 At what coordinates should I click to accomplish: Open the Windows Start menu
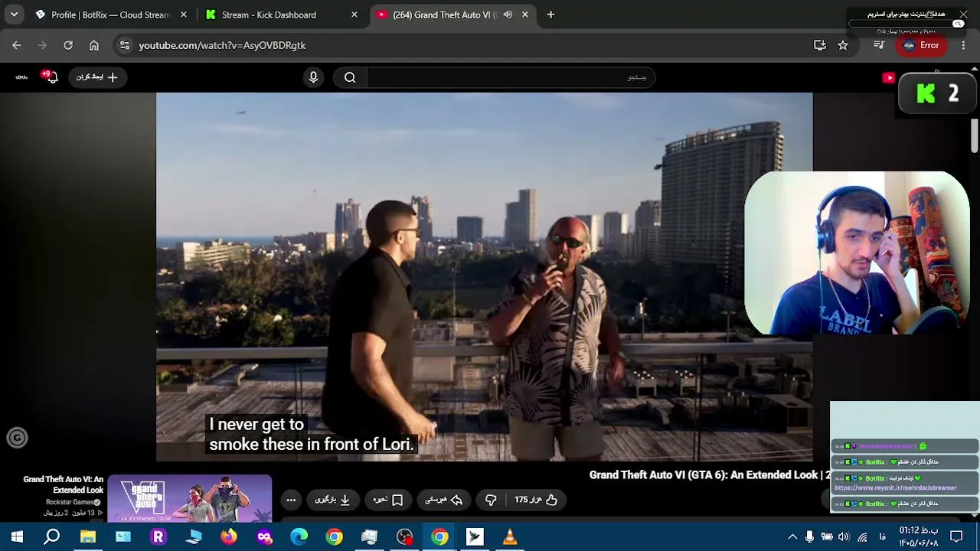(x=17, y=537)
